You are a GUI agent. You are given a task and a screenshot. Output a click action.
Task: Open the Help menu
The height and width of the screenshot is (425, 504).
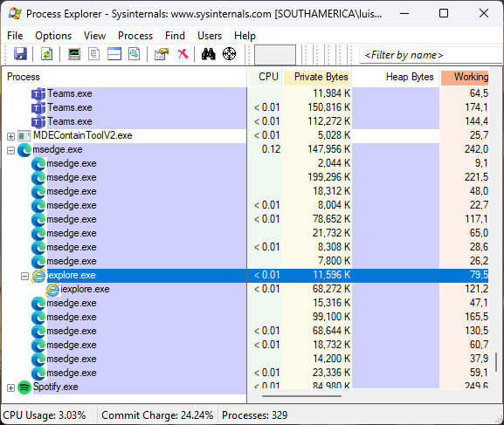tap(245, 36)
